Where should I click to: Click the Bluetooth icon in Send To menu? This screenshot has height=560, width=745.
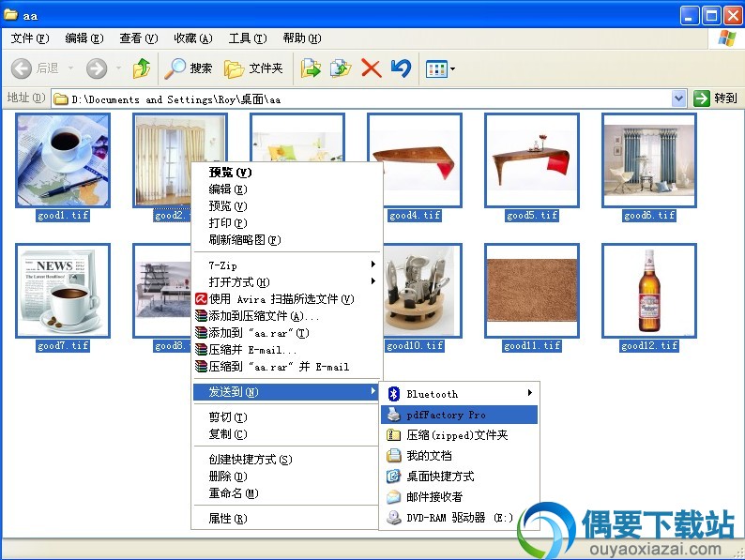(x=393, y=394)
